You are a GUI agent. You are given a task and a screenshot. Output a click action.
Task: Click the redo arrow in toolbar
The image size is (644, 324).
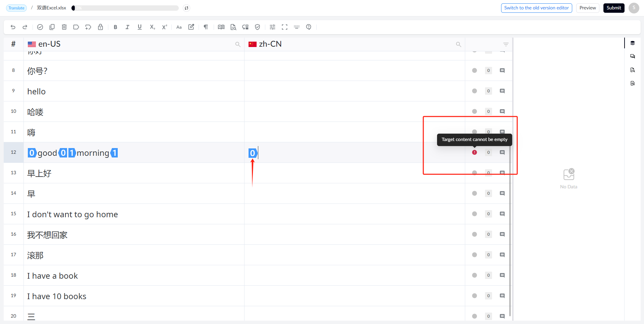[25, 27]
